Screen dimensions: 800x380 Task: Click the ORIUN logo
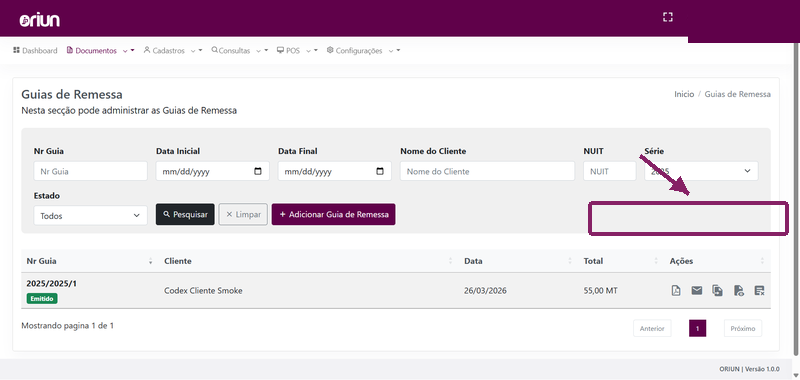click(x=40, y=20)
